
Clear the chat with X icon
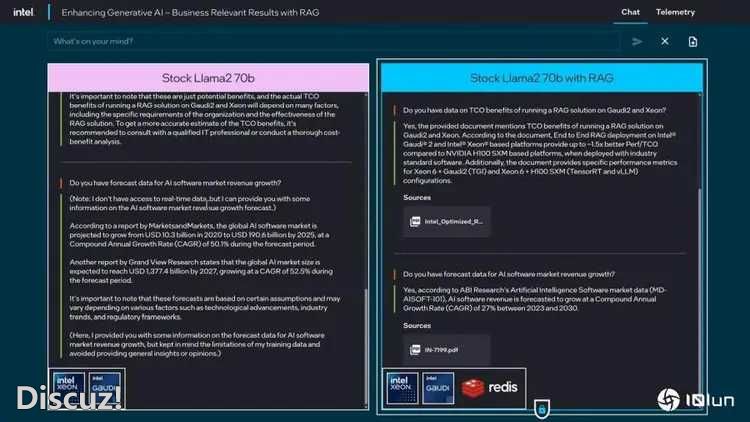[664, 42]
